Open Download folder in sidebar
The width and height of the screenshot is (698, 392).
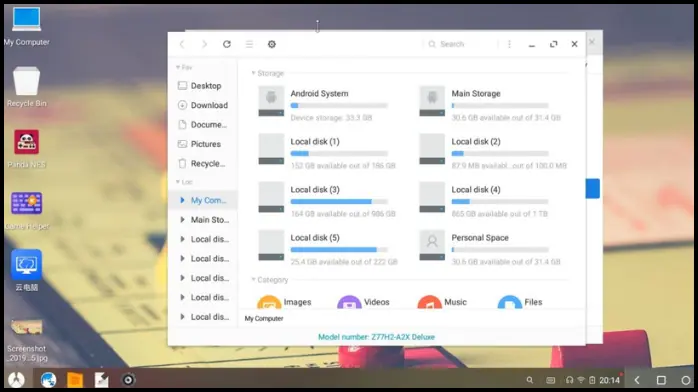[x=203, y=105]
